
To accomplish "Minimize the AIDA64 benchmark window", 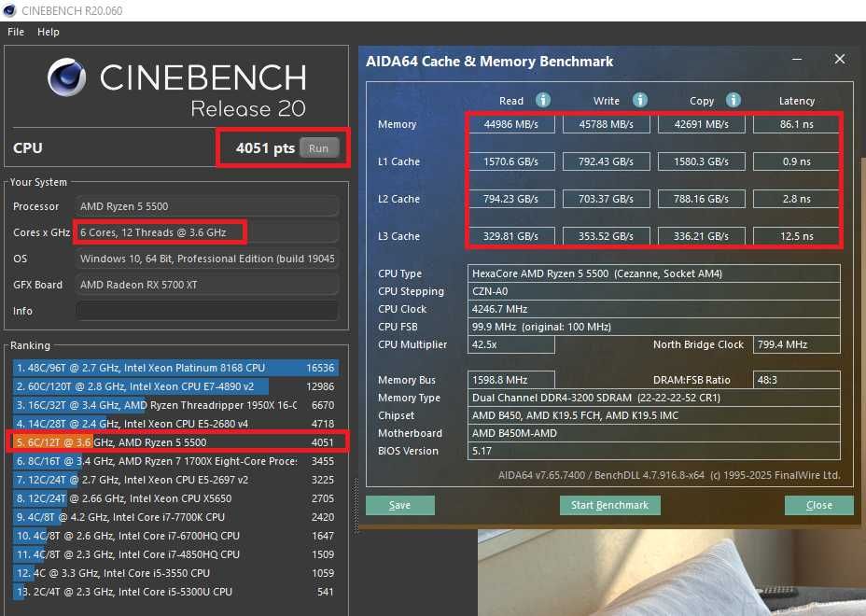I will point(797,59).
